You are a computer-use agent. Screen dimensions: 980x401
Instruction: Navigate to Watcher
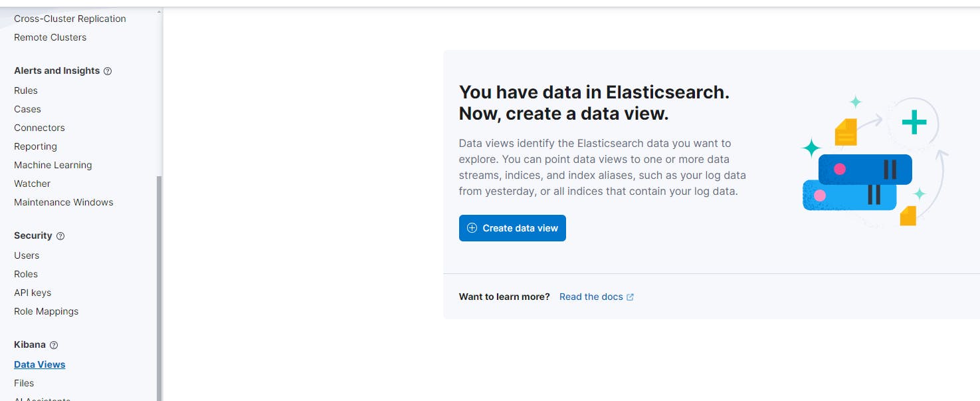click(x=33, y=184)
